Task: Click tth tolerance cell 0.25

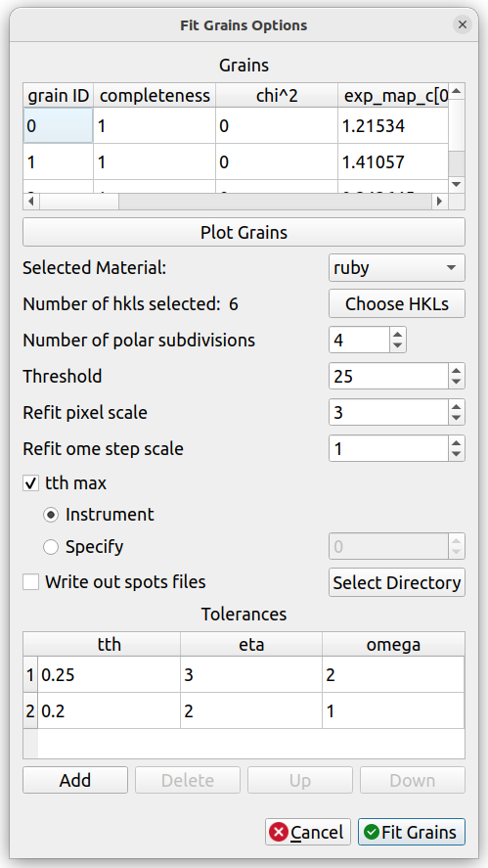Action: click(x=109, y=675)
